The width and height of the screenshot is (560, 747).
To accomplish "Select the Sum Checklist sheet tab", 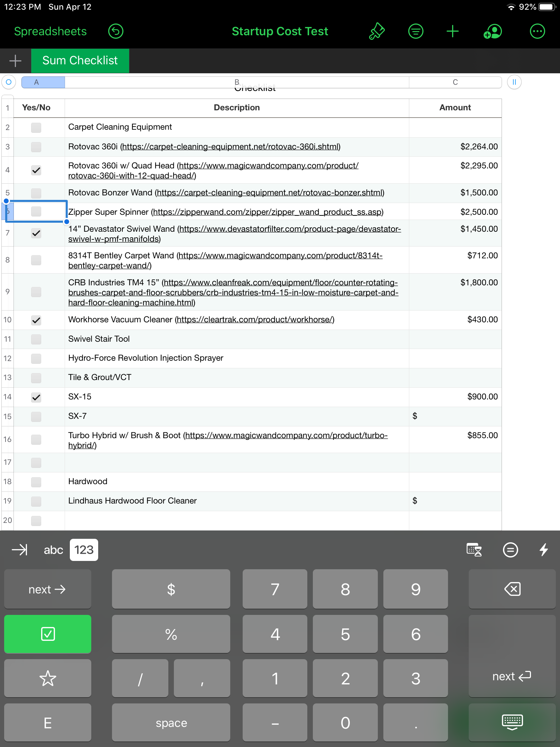I will click(x=80, y=61).
